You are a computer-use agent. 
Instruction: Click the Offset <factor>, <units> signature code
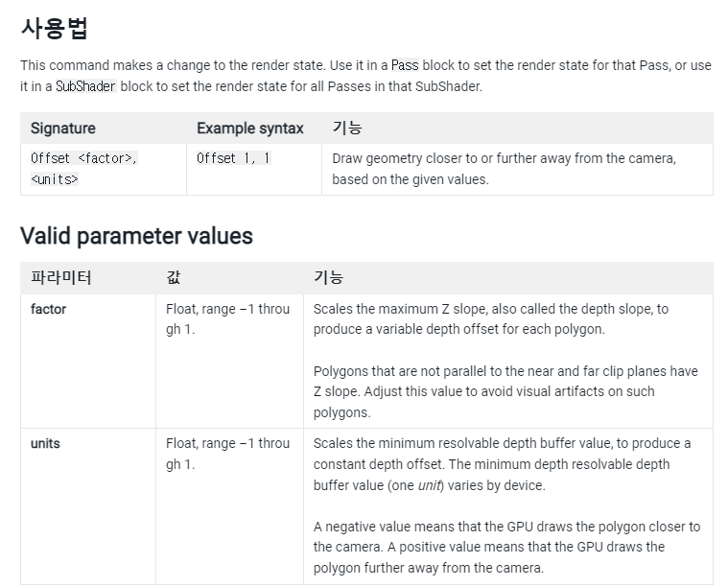[x=83, y=169]
